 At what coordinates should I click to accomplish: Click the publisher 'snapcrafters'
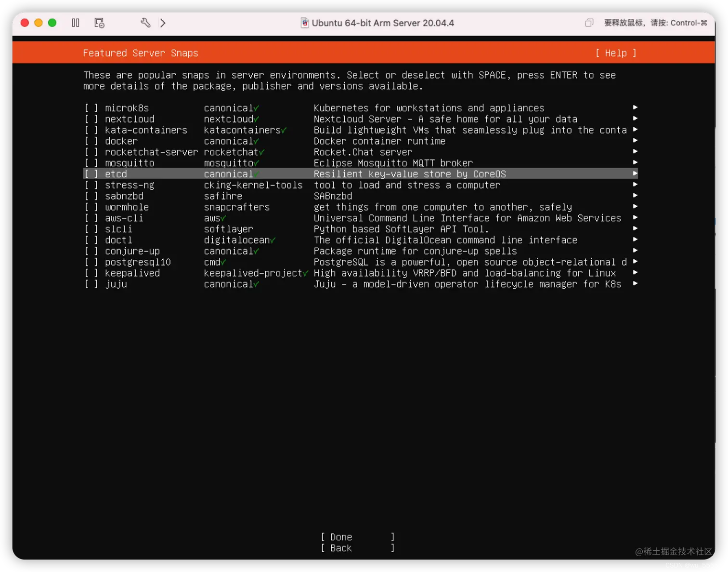tap(237, 207)
